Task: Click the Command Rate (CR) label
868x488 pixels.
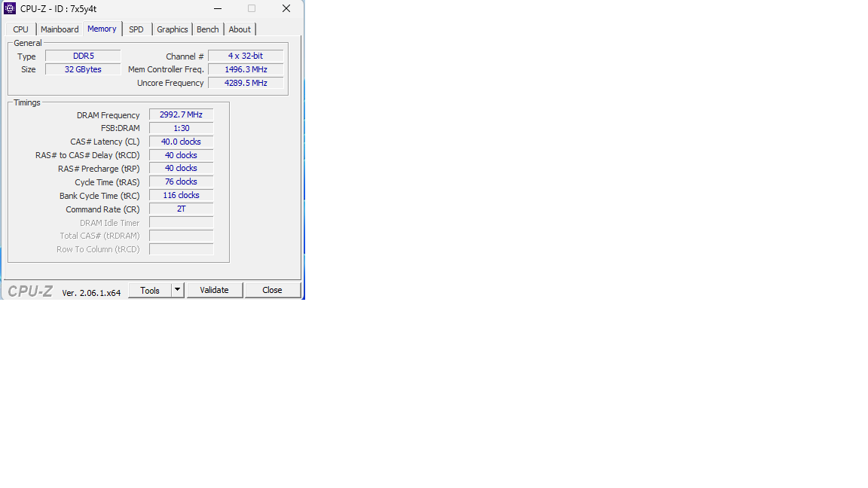Action: 102,209
